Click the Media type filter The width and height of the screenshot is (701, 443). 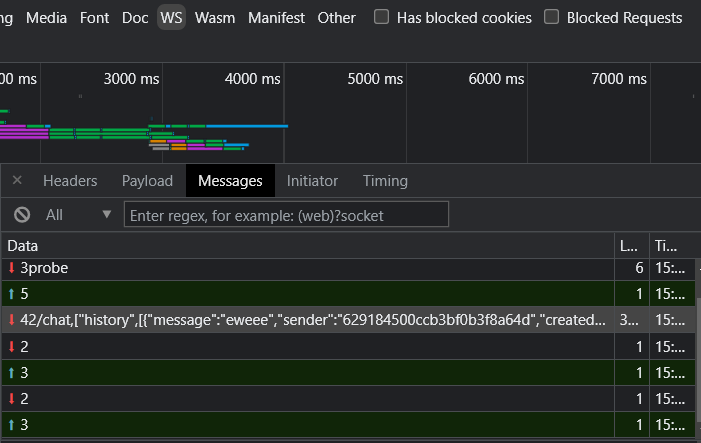coord(47,17)
